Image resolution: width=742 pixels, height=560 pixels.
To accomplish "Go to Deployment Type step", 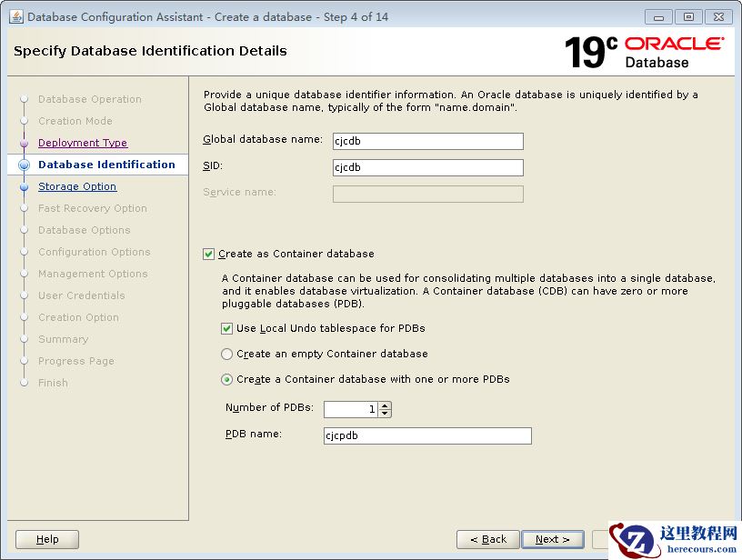I will click(83, 143).
